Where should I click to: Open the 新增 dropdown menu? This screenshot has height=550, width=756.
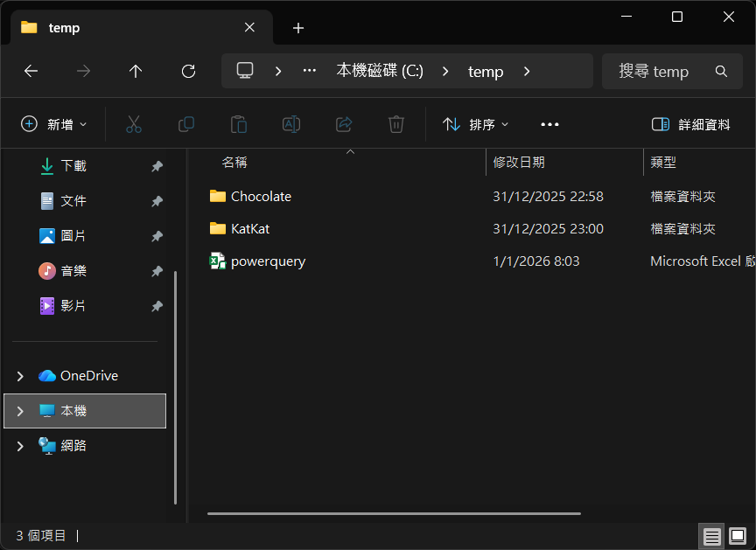coord(54,124)
